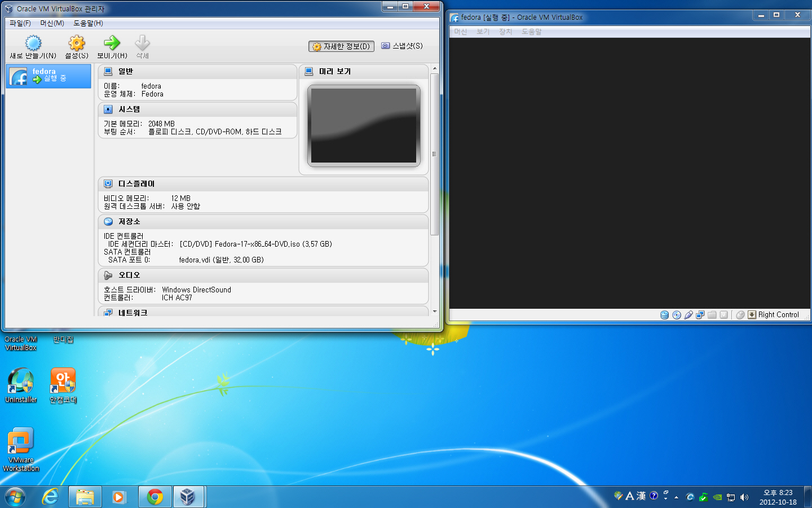Click the 새로 만들기 (New) toolbar icon
812x508 pixels.
(33, 43)
